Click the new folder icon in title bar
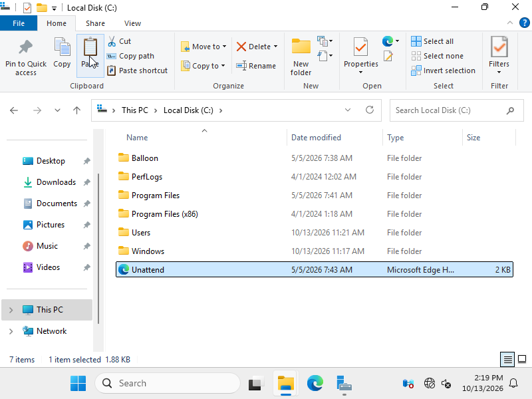Viewport: 532px width, 399px height. (x=42, y=7)
